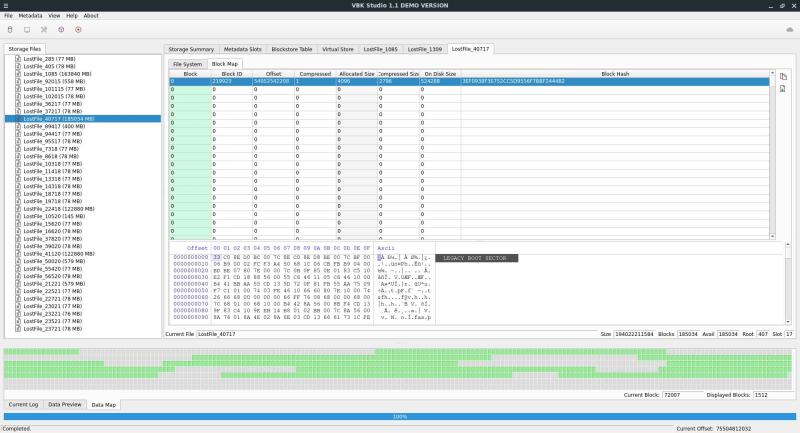Open the View menu
Screen dimensions: 800x433
click(54, 16)
